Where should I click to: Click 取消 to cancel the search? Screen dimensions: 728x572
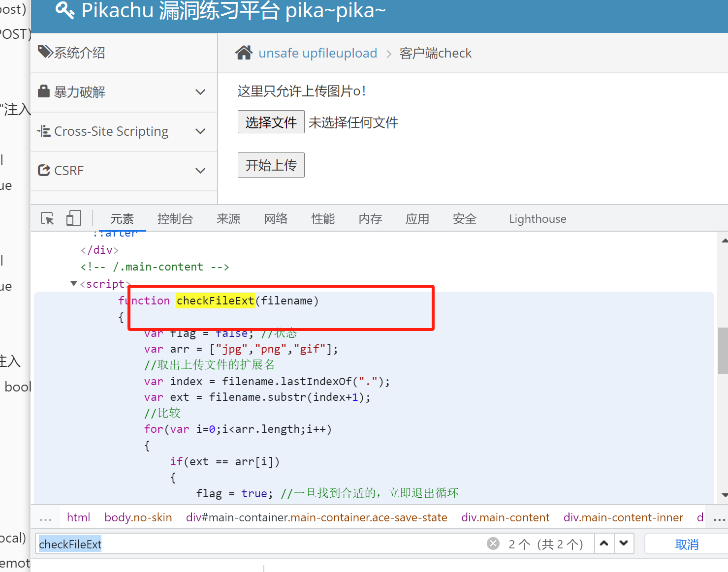coord(686,544)
